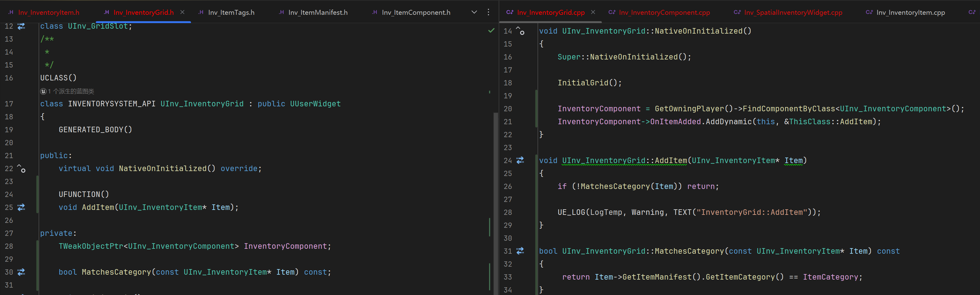Click GetOwningPlayer() on cpp line 20
This screenshot has height=295, width=980.
pos(694,109)
